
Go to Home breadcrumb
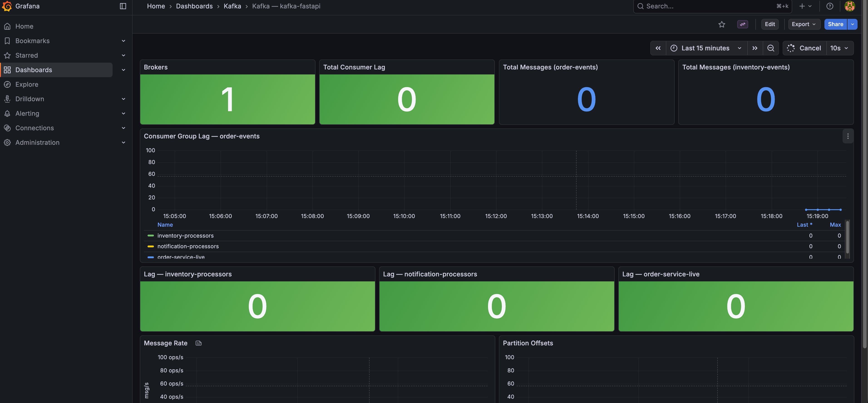[x=156, y=6]
